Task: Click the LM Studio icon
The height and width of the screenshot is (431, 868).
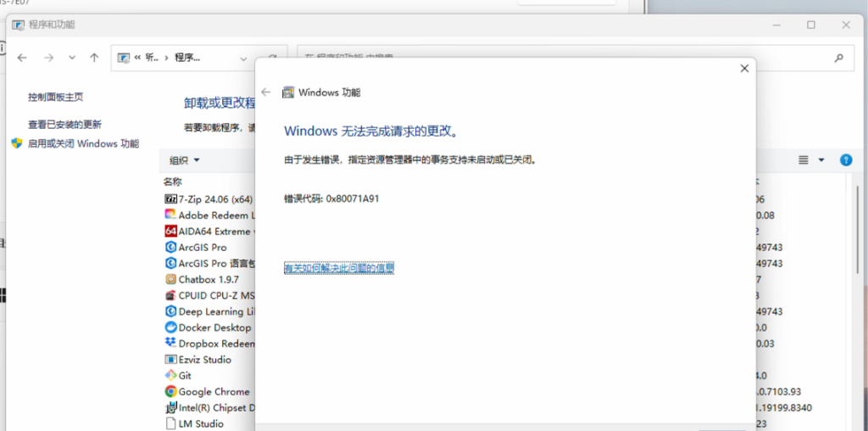Action: click(x=170, y=424)
